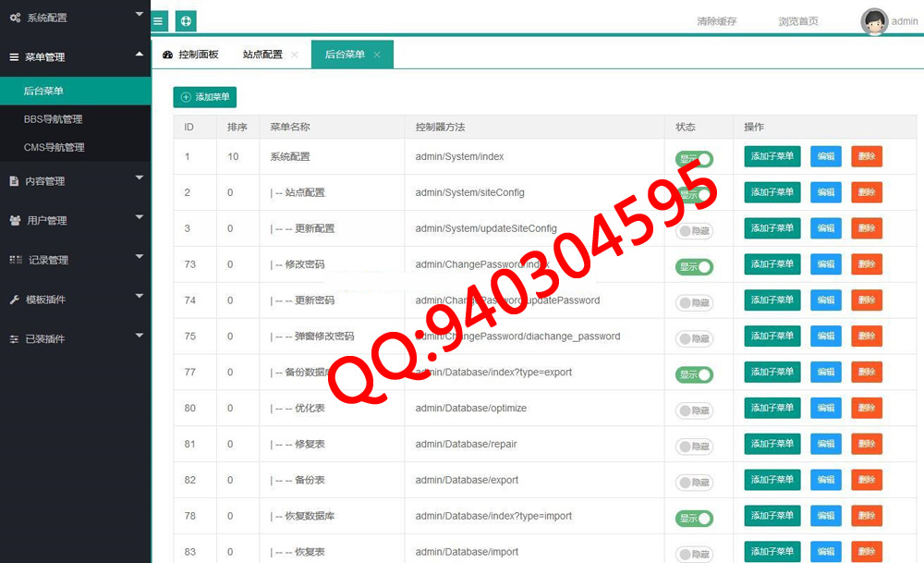Collapse the 菜单管理 sidebar menu

74,56
